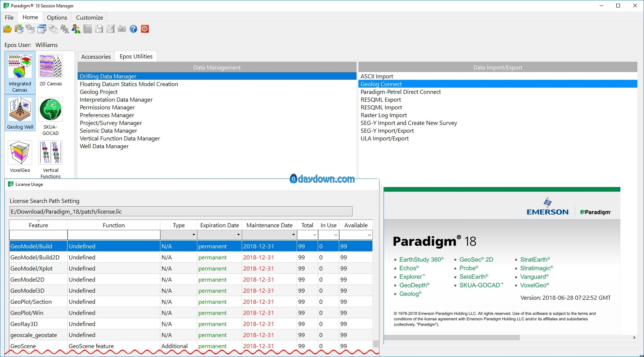Click the Feature filter input field
644x357 pixels.
pyautogui.click(x=38, y=235)
